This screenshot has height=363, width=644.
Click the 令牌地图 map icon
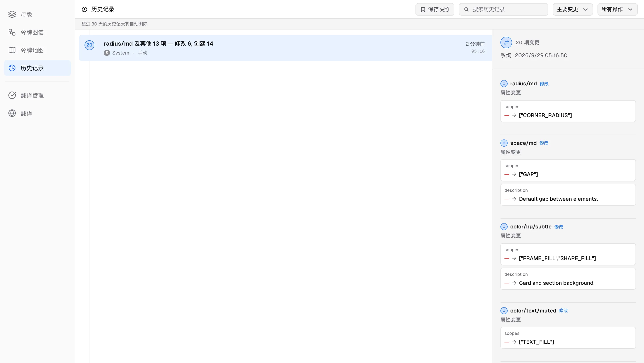(x=12, y=50)
